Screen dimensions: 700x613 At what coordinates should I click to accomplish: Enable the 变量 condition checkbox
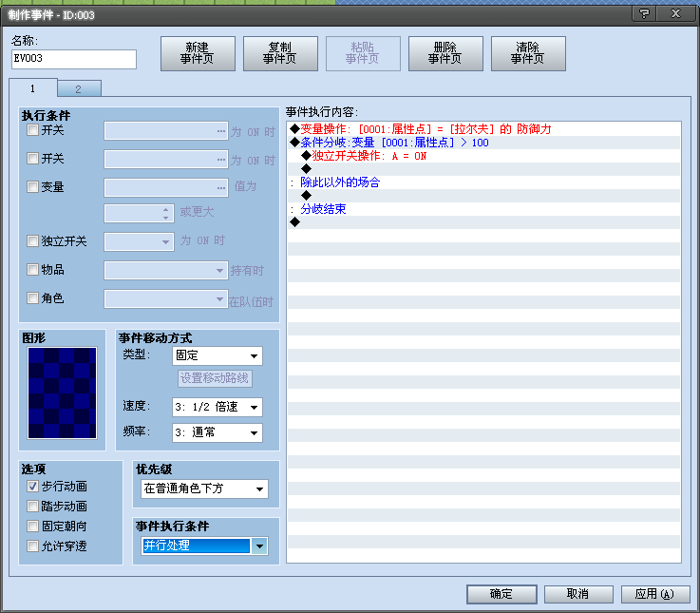[32, 186]
